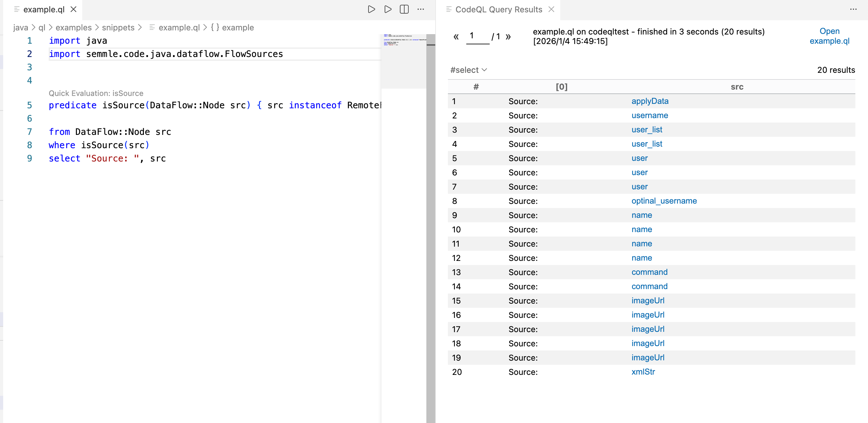Run the query with the first play icon
Screen dimensions: 868x423
pos(371,9)
